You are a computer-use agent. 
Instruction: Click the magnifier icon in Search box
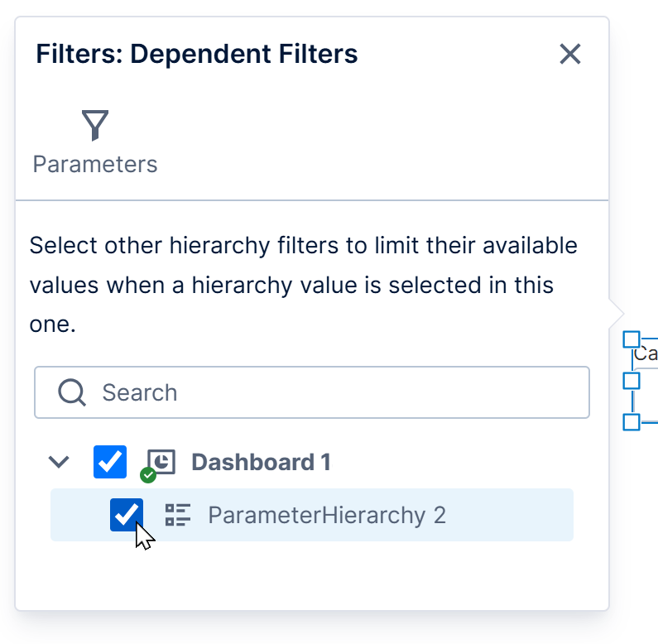pyautogui.click(x=72, y=392)
